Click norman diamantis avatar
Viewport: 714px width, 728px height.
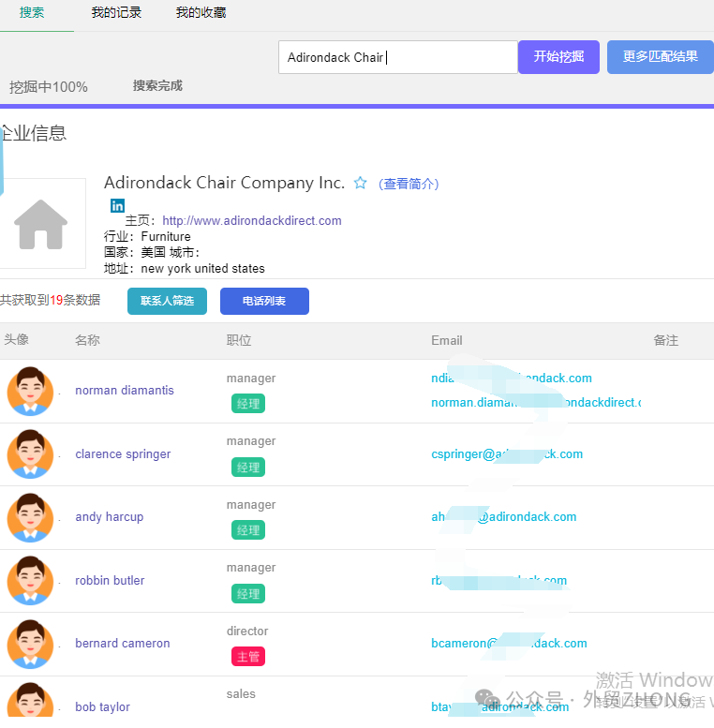click(30, 391)
